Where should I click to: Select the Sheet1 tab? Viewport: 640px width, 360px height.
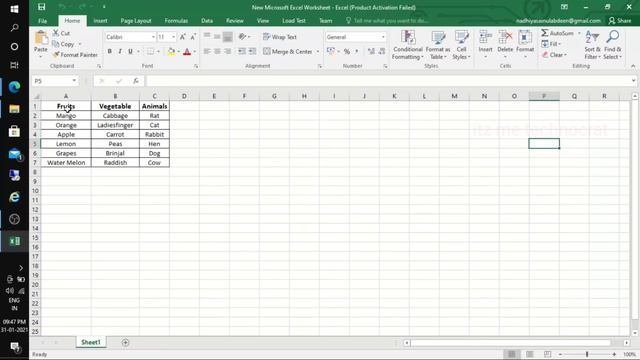tap(91, 342)
